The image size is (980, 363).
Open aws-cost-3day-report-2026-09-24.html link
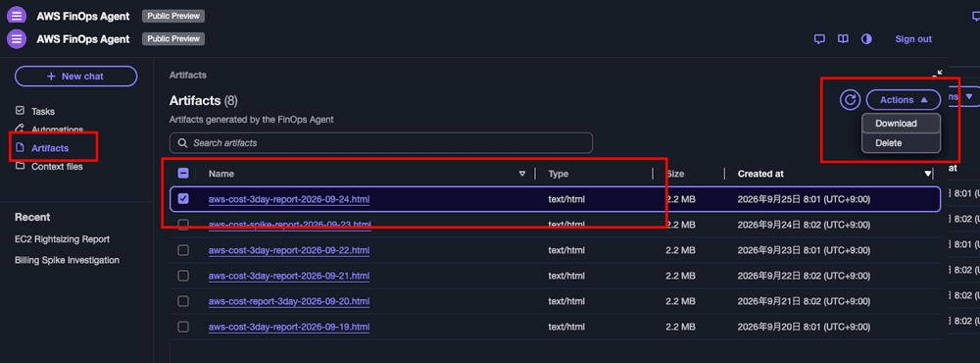(289, 199)
